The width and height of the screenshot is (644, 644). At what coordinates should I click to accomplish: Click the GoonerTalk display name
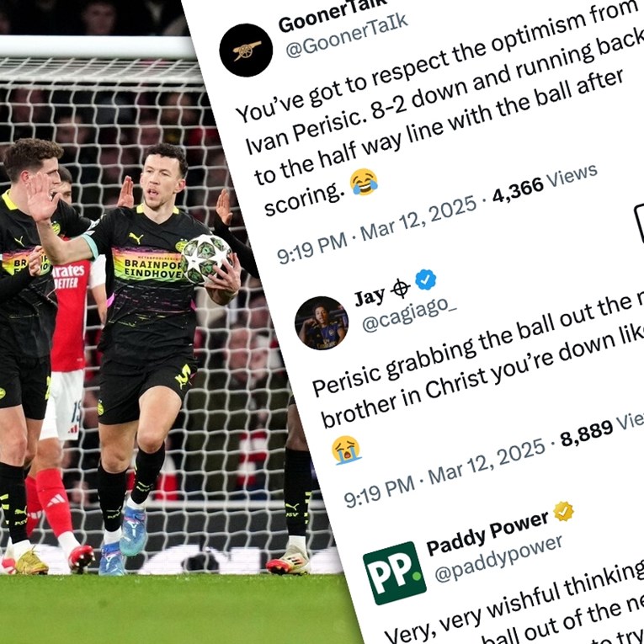tap(333, 16)
